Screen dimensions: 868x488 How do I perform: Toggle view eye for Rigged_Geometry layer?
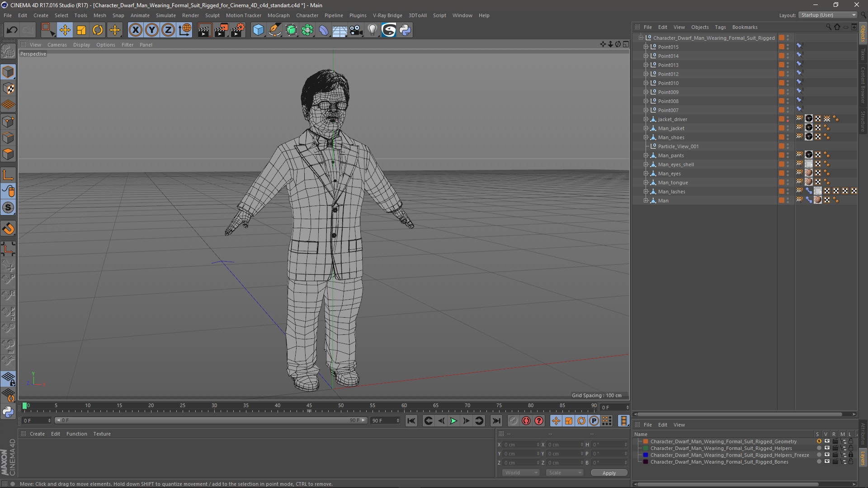827,441
